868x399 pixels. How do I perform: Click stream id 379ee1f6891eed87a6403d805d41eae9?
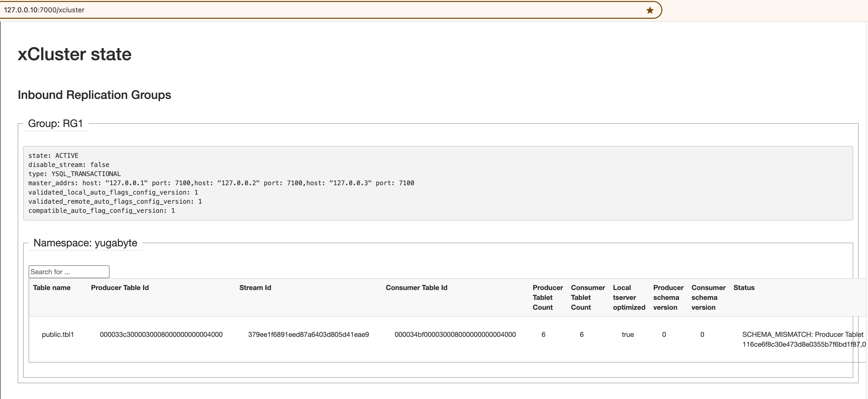pos(308,334)
